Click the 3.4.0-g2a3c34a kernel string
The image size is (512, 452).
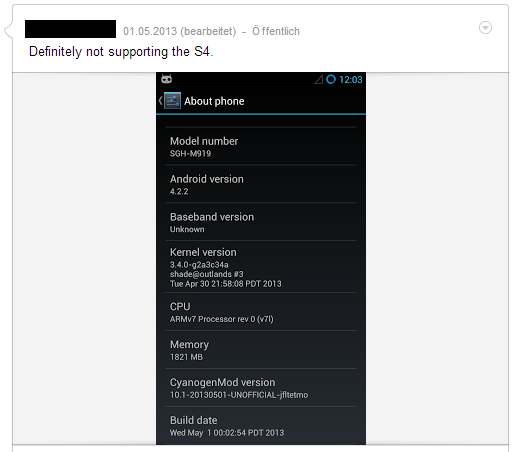coord(199,265)
